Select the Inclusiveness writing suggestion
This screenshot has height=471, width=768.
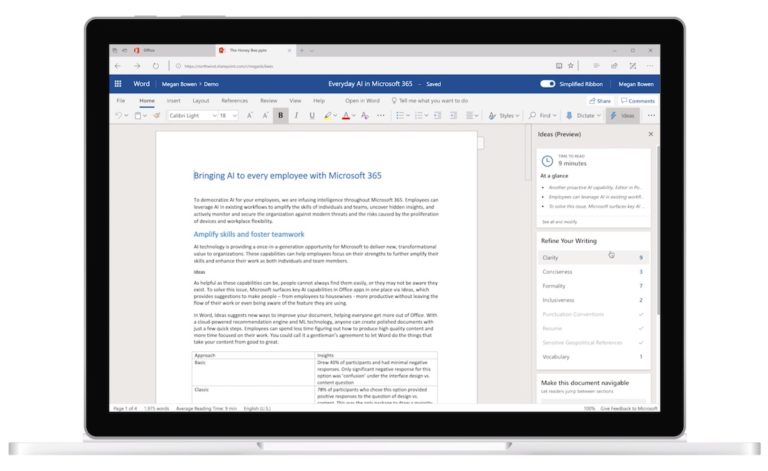coord(593,300)
